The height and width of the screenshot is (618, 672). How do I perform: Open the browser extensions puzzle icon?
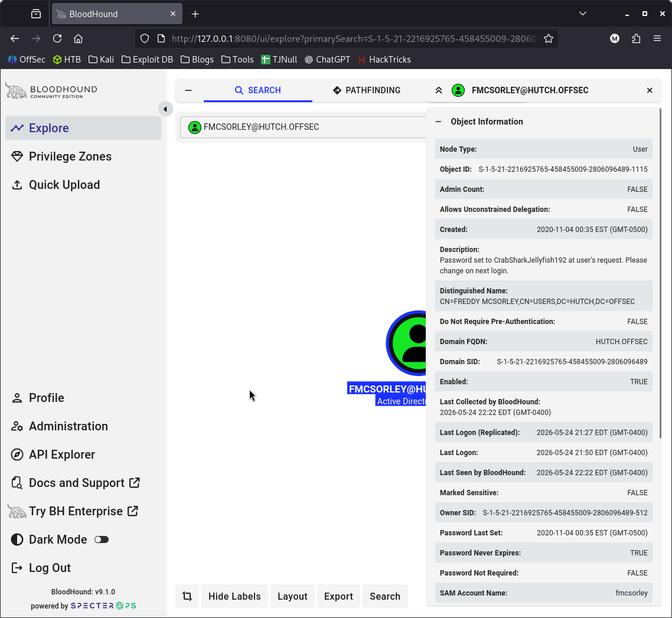pyautogui.click(x=636, y=38)
